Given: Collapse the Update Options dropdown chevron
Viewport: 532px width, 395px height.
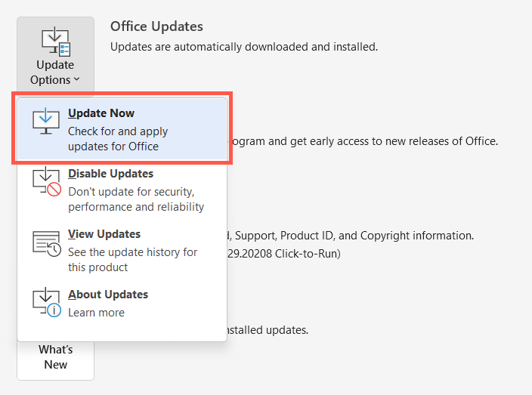Looking at the screenshot, I should tap(77, 80).
